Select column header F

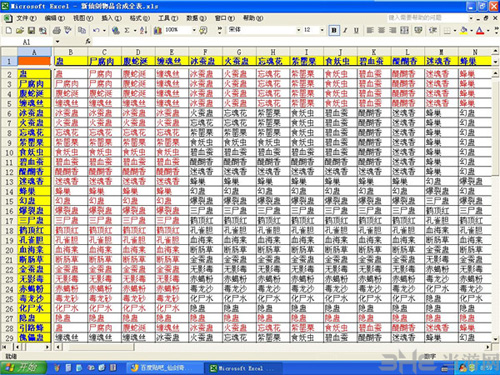tap(205, 52)
